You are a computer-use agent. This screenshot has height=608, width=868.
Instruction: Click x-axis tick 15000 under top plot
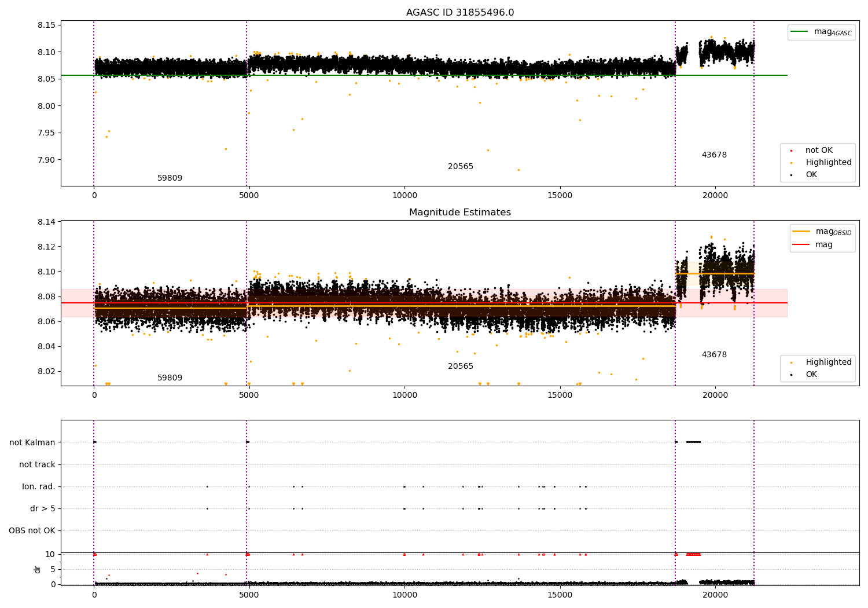(x=560, y=196)
